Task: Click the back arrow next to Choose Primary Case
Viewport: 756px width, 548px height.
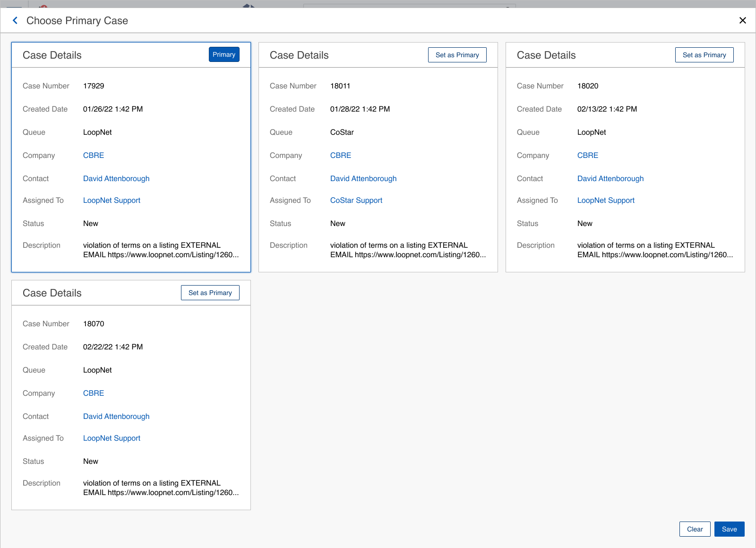Action: (x=15, y=20)
